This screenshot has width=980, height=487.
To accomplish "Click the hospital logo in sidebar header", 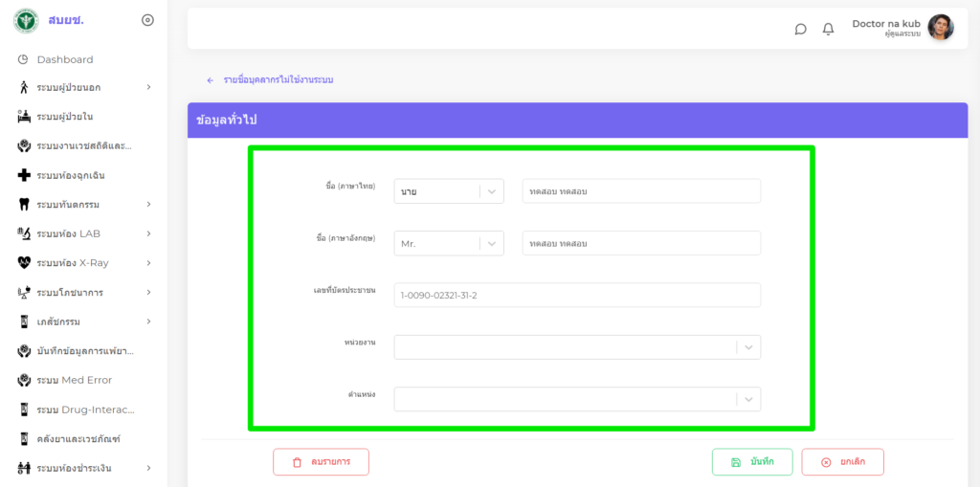I will pyautogui.click(x=26, y=21).
